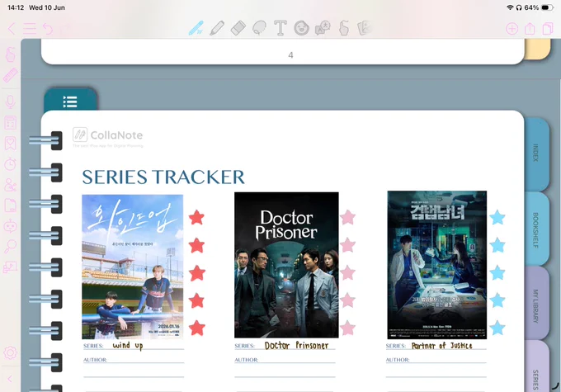Viewport: 561px width, 392px height.
Task: Open search with magnifier icon
Action: click(x=11, y=247)
